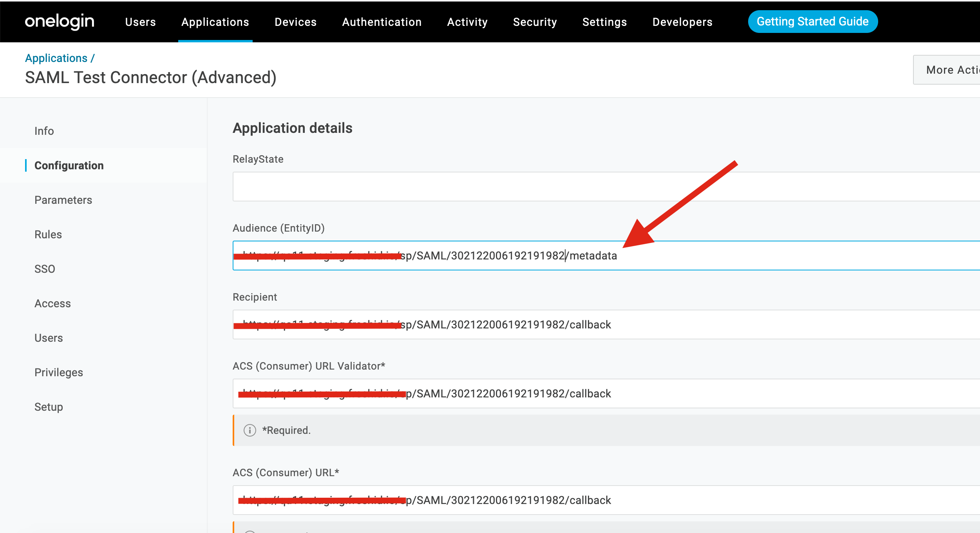This screenshot has height=533, width=980.
Task: Switch to the Info sidebar tab
Action: click(44, 131)
